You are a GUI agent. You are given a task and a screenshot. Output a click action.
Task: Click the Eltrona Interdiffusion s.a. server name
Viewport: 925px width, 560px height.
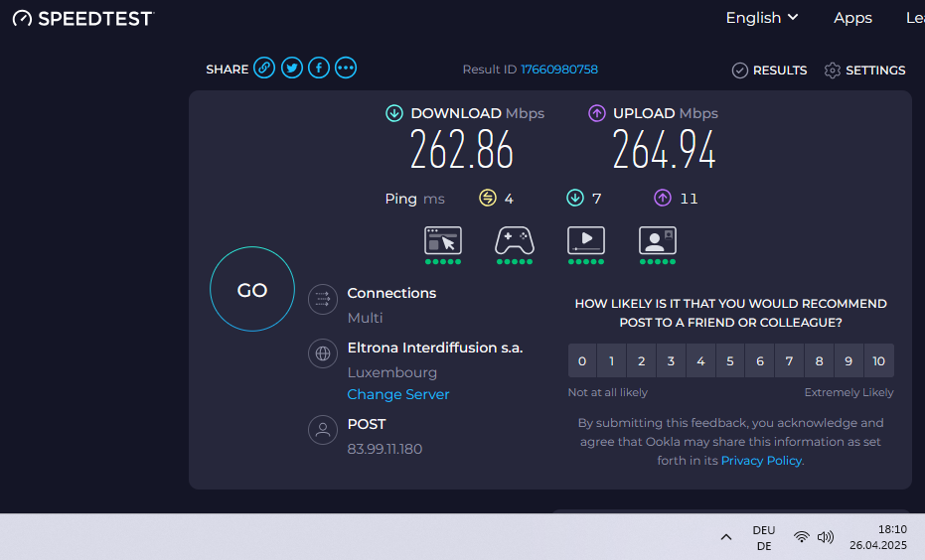click(x=435, y=348)
